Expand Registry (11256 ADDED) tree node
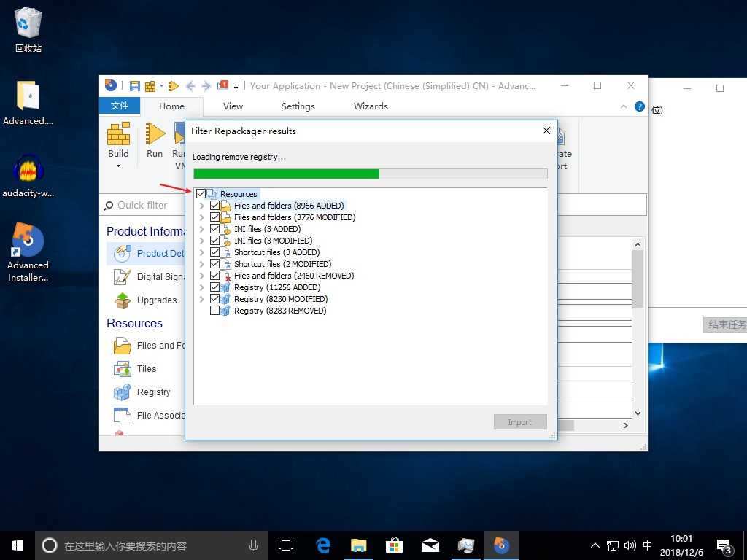The width and height of the screenshot is (747, 560). (x=202, y=287)
